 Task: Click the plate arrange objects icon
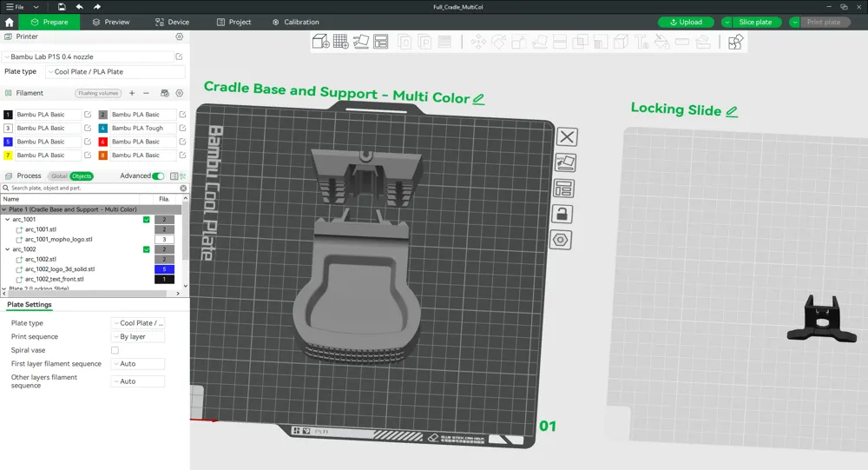(563, 189)
